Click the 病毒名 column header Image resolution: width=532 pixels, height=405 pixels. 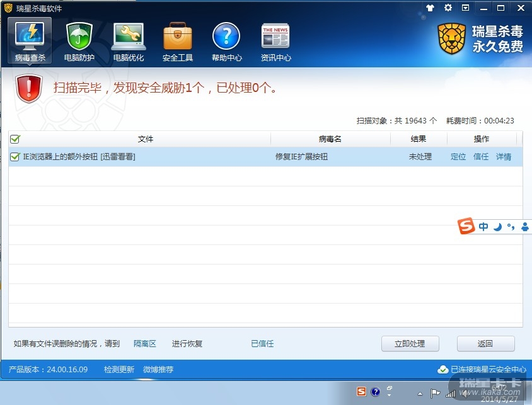point(330,139)
